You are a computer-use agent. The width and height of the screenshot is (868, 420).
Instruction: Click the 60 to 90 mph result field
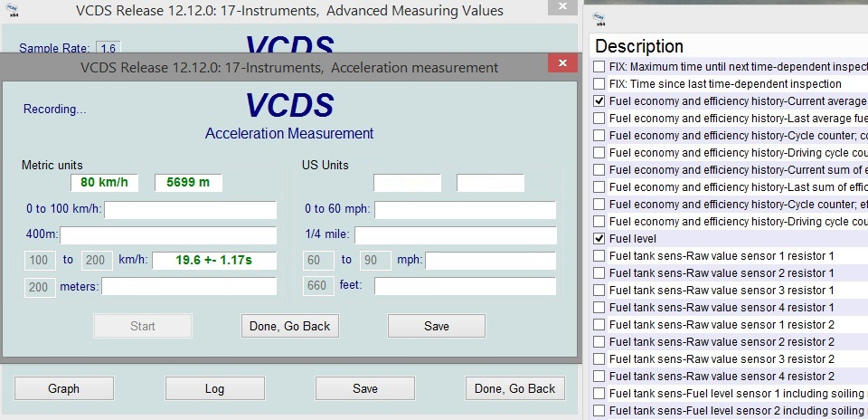click(490, 261)
